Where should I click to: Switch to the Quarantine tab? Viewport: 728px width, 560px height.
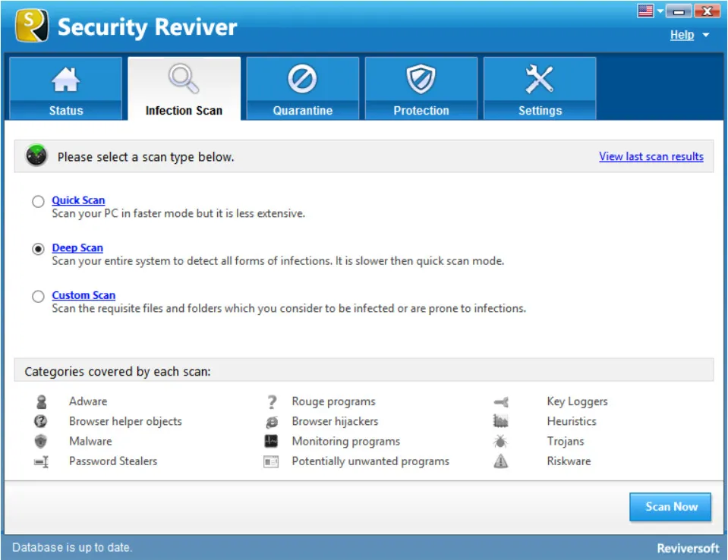click(x=303, y=87)
